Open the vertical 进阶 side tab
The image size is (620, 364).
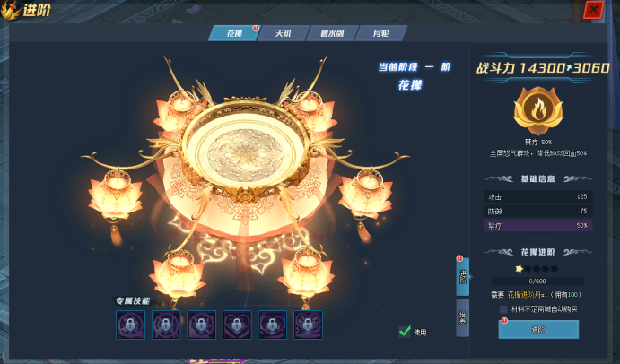click(x=463, y=277)
